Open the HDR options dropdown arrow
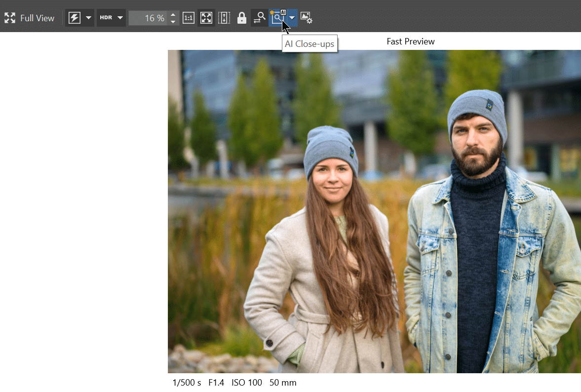The image size is (581, 392). (x=120, y=18)
